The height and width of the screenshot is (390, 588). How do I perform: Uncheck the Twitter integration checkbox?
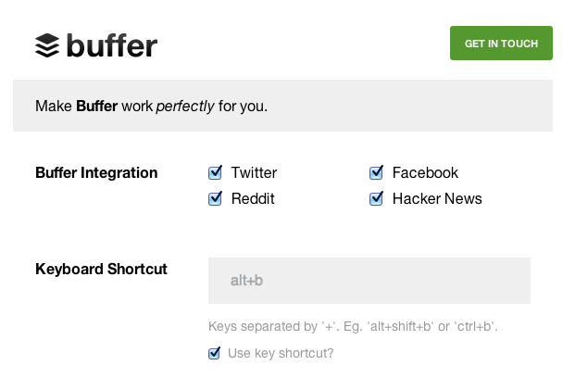(216, 172)
